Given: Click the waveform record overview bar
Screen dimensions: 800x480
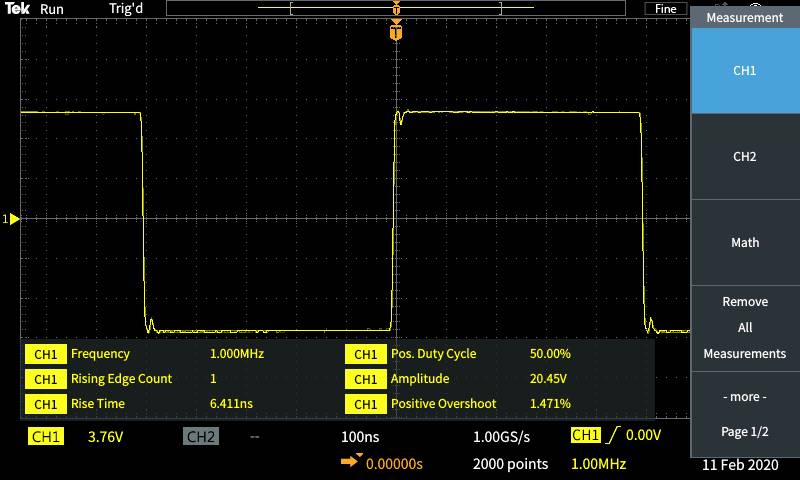Looking at the screenshot, I should tap(396, 8).
